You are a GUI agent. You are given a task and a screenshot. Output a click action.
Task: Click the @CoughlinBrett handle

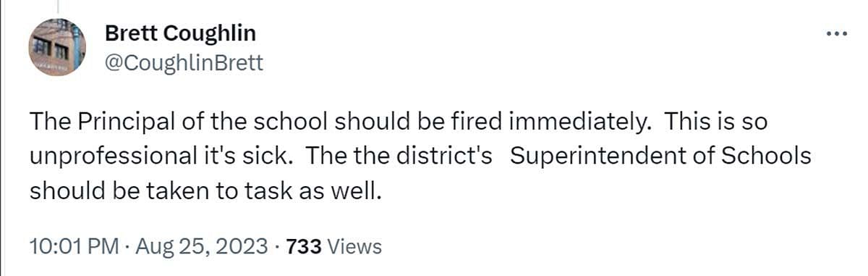[184, 63]
